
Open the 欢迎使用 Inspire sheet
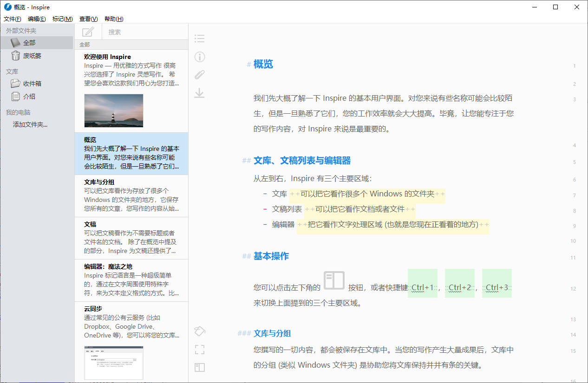(x=131, y=91)
